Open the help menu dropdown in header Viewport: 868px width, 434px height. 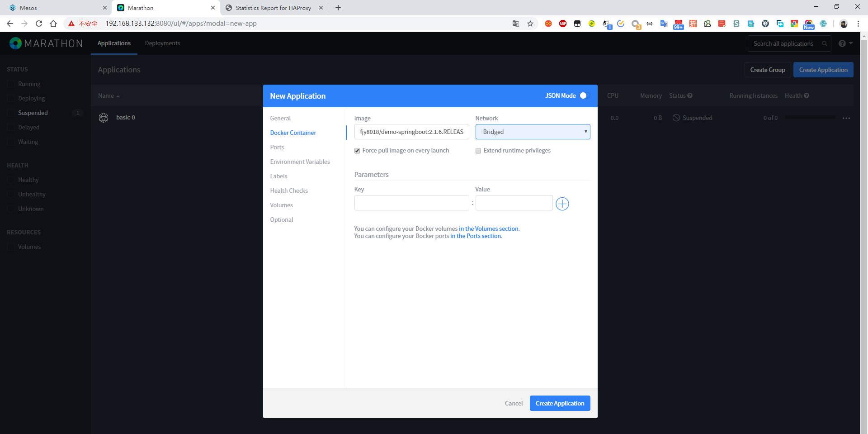[x=845, y=43]
